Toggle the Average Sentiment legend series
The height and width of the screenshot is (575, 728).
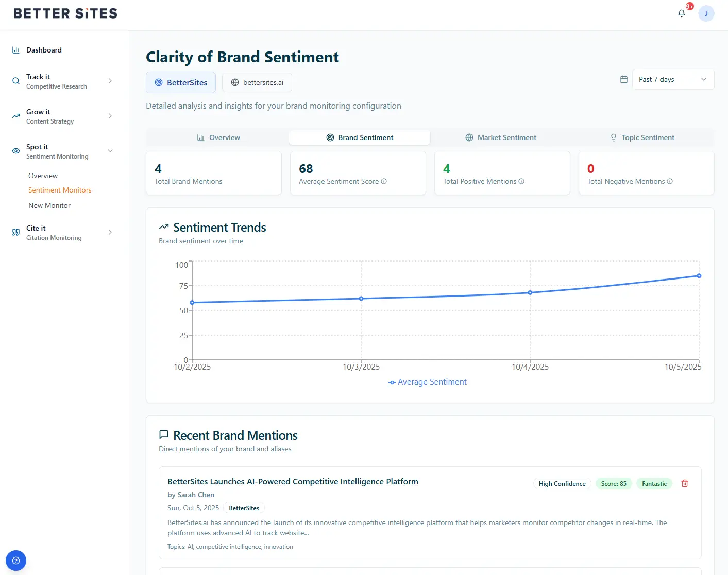point(428,382)
